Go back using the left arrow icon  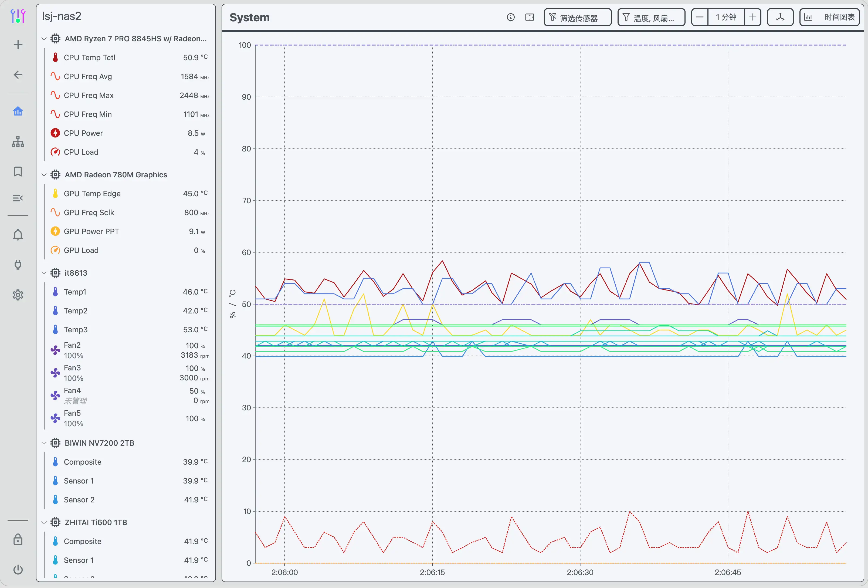[18, 75]
